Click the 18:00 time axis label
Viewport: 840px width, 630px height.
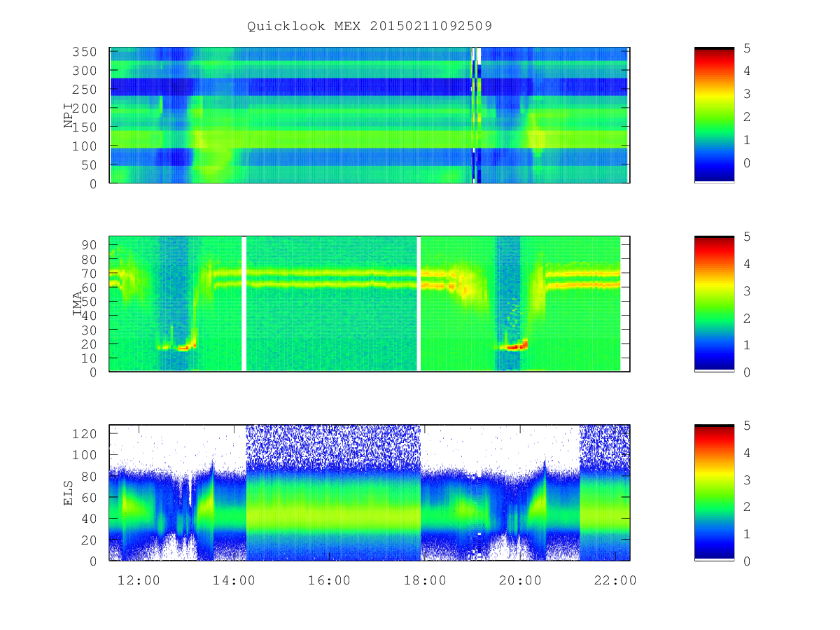tap(425, 580)
